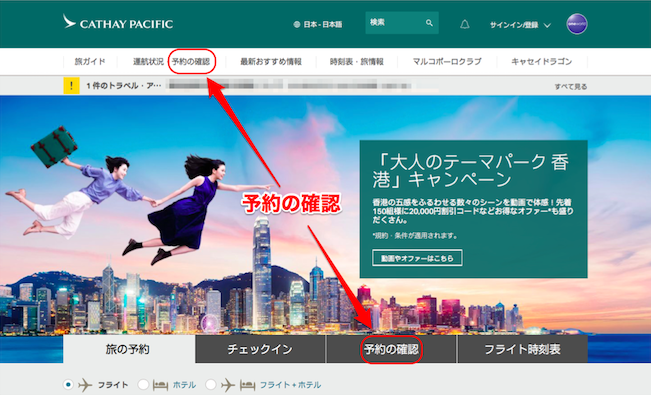Click the globe icon beside 日本-日本語
651x395 pixels.
coord(296,25)
